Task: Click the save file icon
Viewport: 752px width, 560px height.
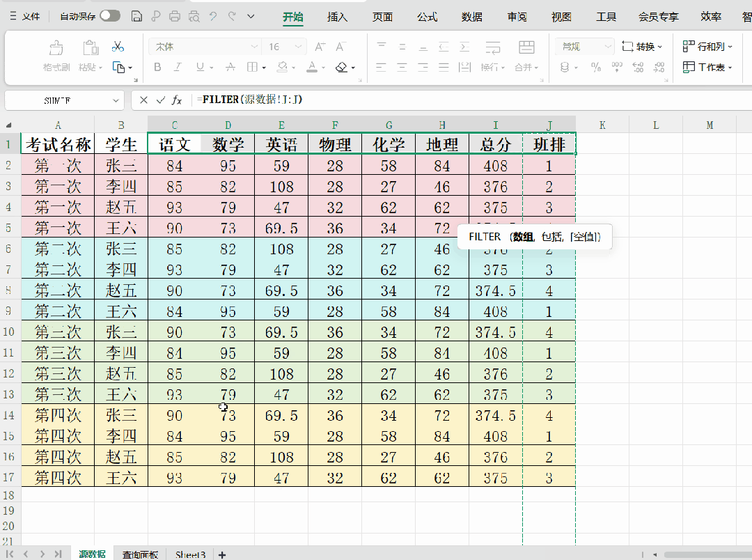Action: pyautogui.click(x=136, y=16)
